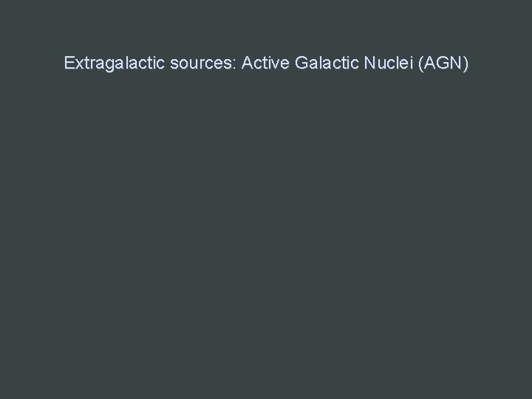
Task: Click the capital G of standalone "Galactic"
Action: coord(301,64)
